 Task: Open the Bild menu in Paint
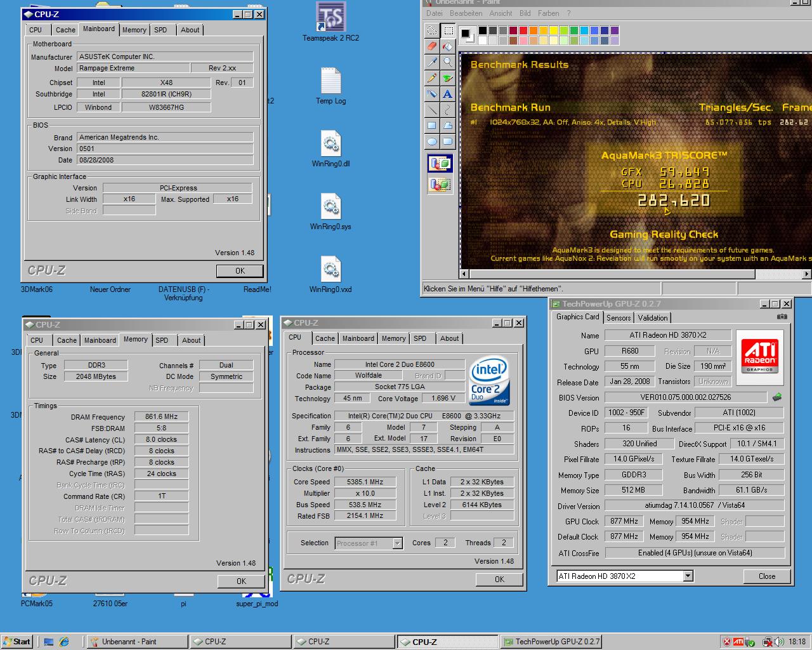[x=525, y=13]
